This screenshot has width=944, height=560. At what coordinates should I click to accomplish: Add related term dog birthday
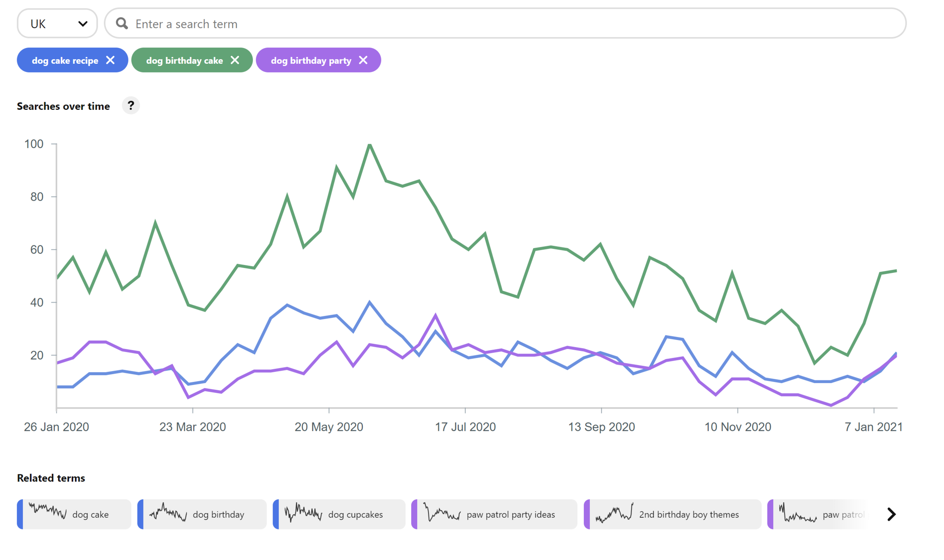pyautogui.click(x=218, y=515)
